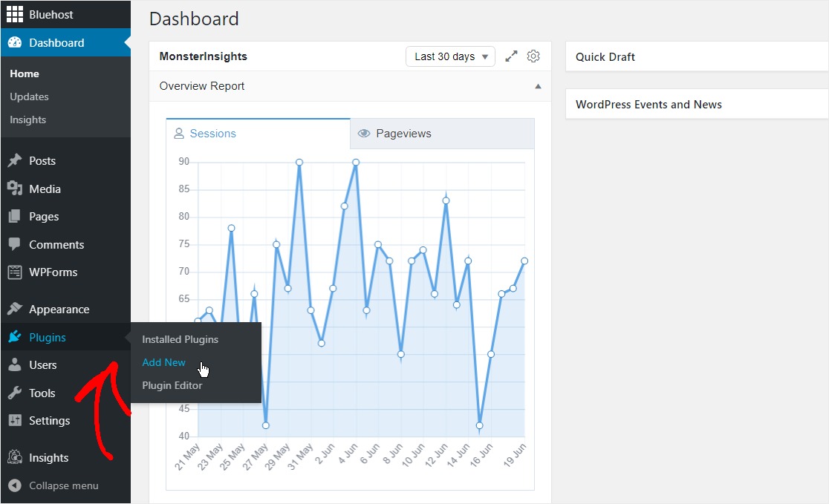Click the Sessions person icon

(179, 133)
